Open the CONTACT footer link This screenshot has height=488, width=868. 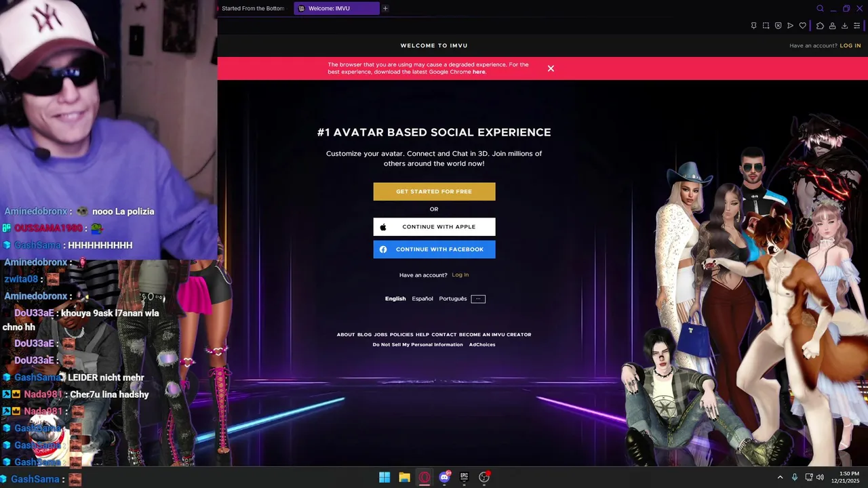(x=444, y=335)
